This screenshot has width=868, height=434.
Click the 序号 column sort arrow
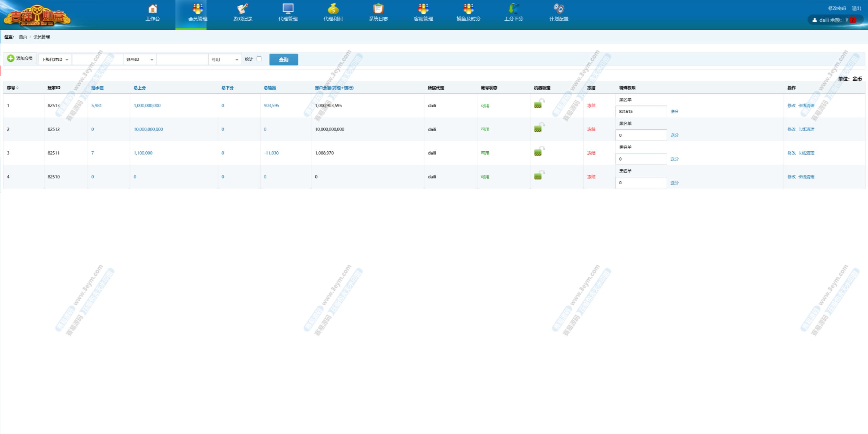(18, 88)
